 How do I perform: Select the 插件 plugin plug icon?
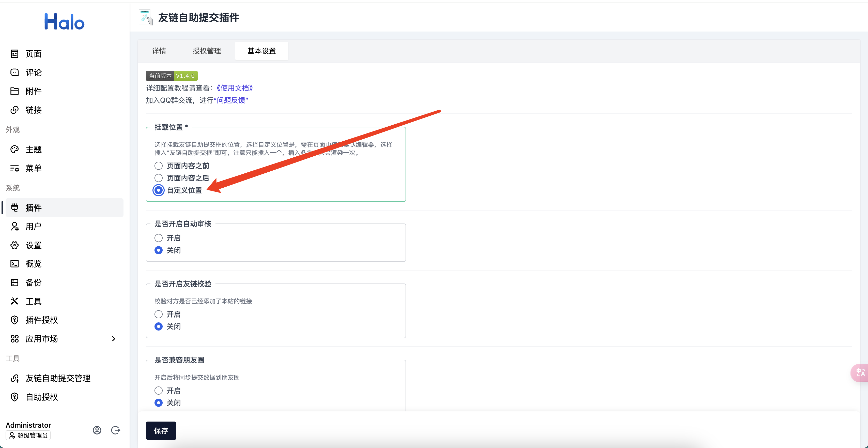(x=14, y=207)
